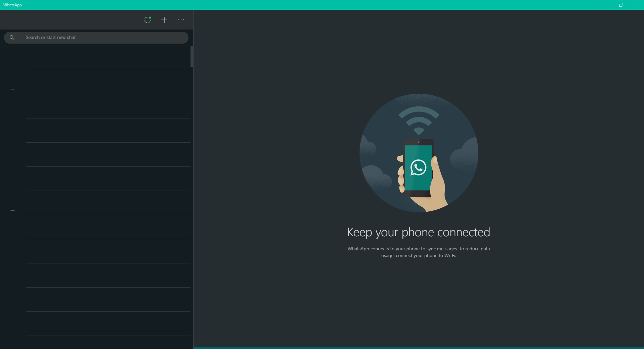This screenshot has height=349, width=644.
Task: Click the WhatsApp title bar label
Action: tap(12, 5)
